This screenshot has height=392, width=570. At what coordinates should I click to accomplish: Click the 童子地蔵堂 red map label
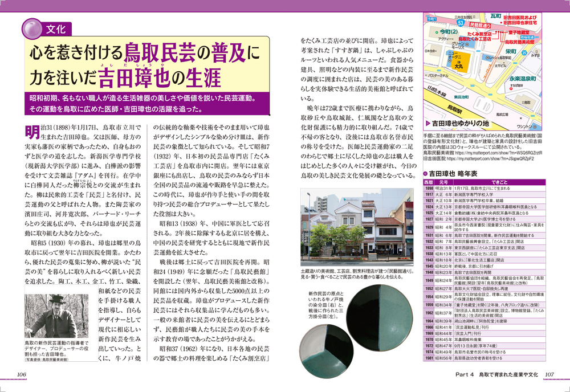519,32
